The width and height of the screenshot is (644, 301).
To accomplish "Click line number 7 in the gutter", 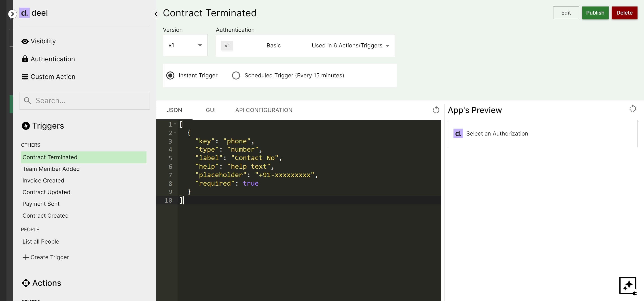I will 170,175.
